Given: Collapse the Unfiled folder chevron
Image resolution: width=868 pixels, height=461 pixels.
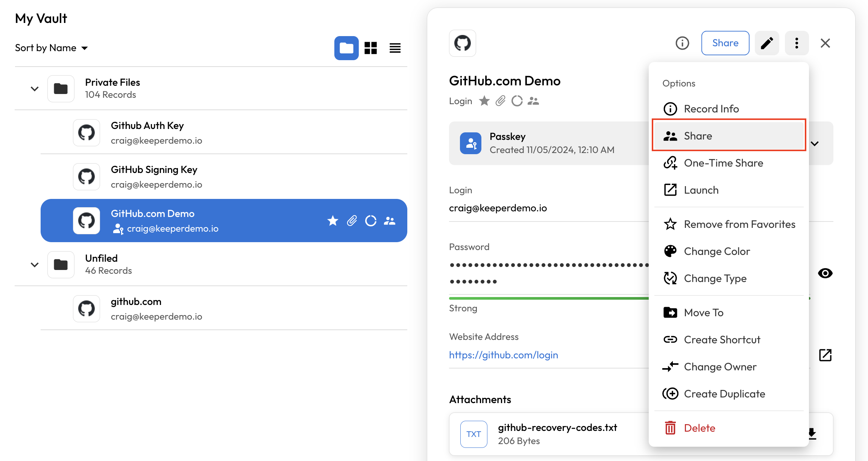Looking at the screenshot, I should click(35, 265).
